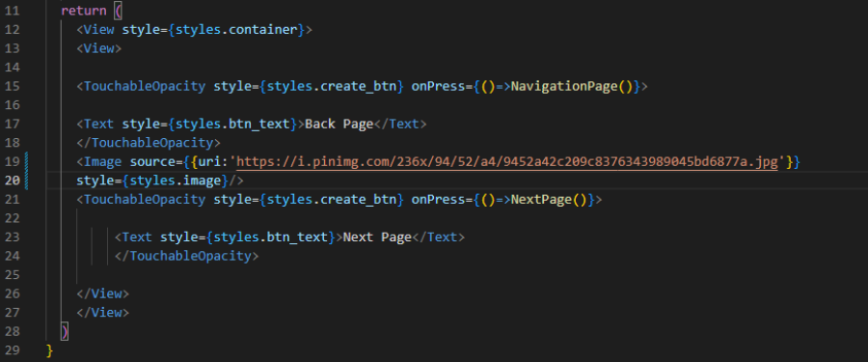
Task: Click the 'Image' tag name on line 19
Action: tap(103, 162)
